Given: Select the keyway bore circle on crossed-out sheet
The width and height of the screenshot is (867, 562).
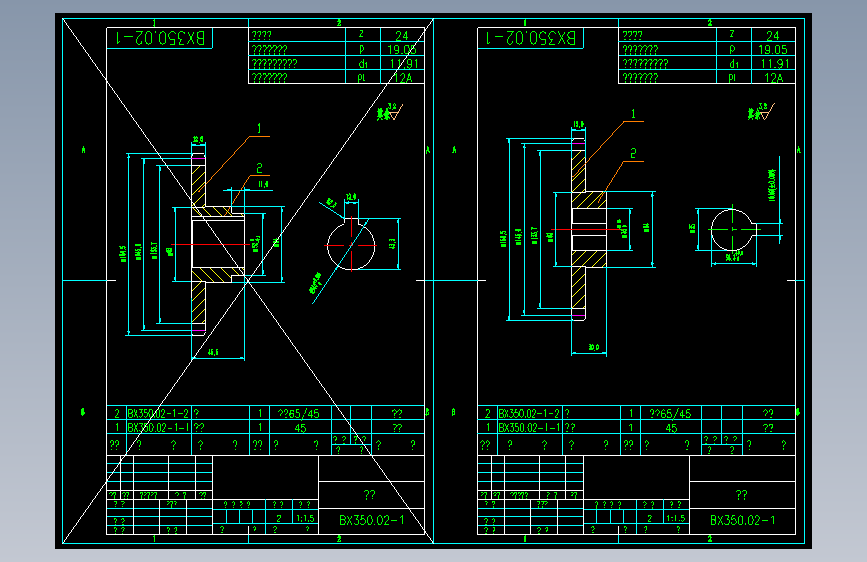Looking at the screenshot, I should click(351, 246).
